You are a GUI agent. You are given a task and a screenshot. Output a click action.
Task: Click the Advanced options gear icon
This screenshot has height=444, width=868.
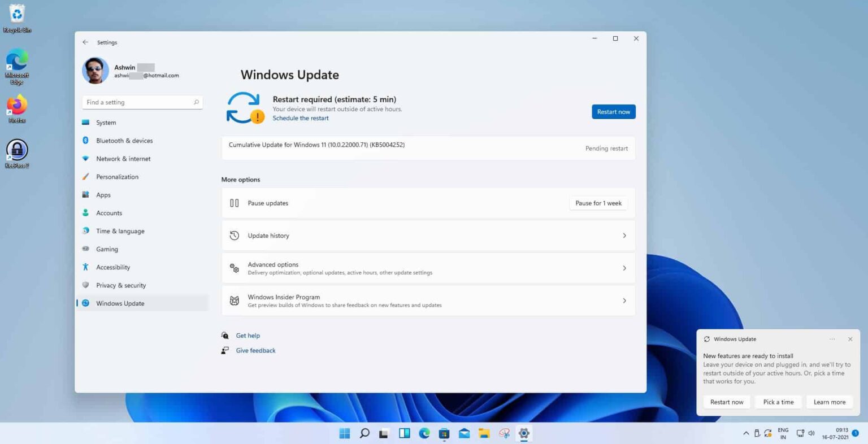click(234, 268)
